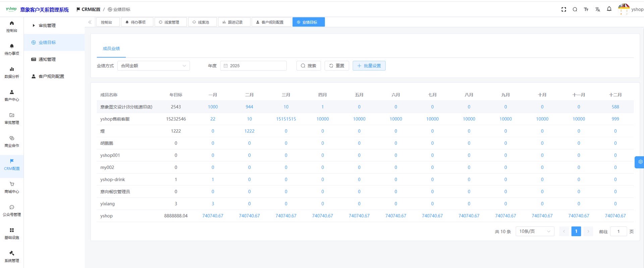Viewport: 644px width, 268px height.
Task: Open the notification bell icon
Action: [x=609, y=9]
